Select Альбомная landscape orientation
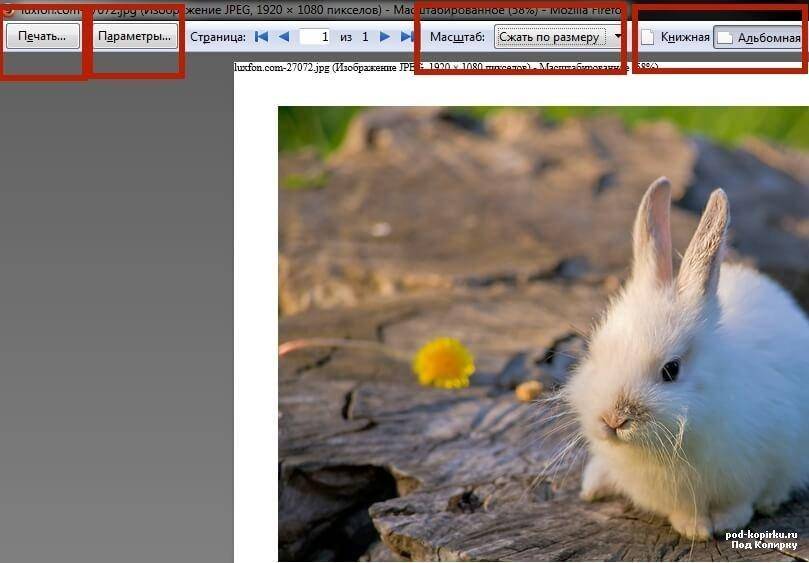The width and height of the screenshot is (809, 563). (x=767, y=38)
